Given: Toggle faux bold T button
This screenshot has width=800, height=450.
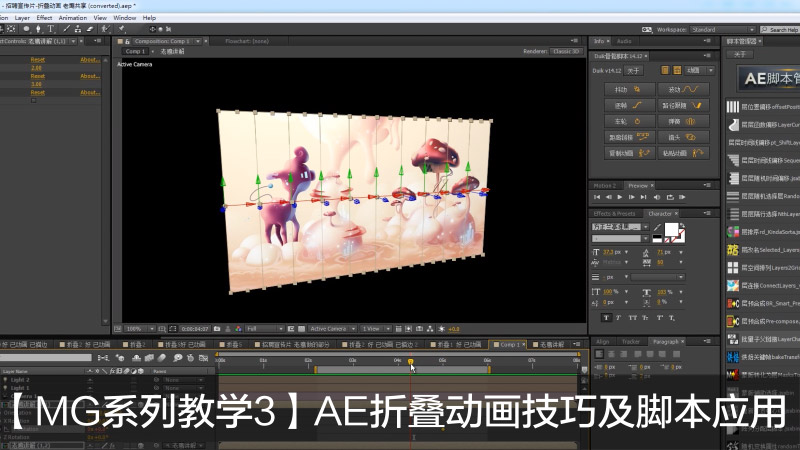Looking at the screenshot, I should (606, 317).
